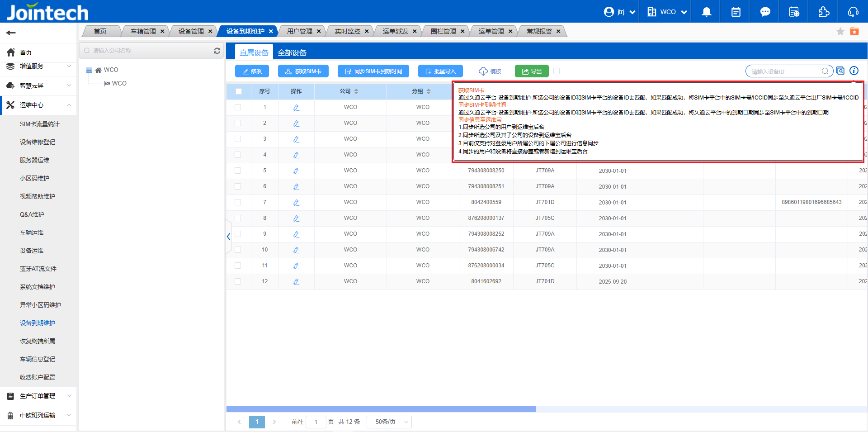Viewport: 868px width, 432px height.
Task: Click the edit pencil icon in row 5
Action: pyautogui.click(x=296, y=171)
